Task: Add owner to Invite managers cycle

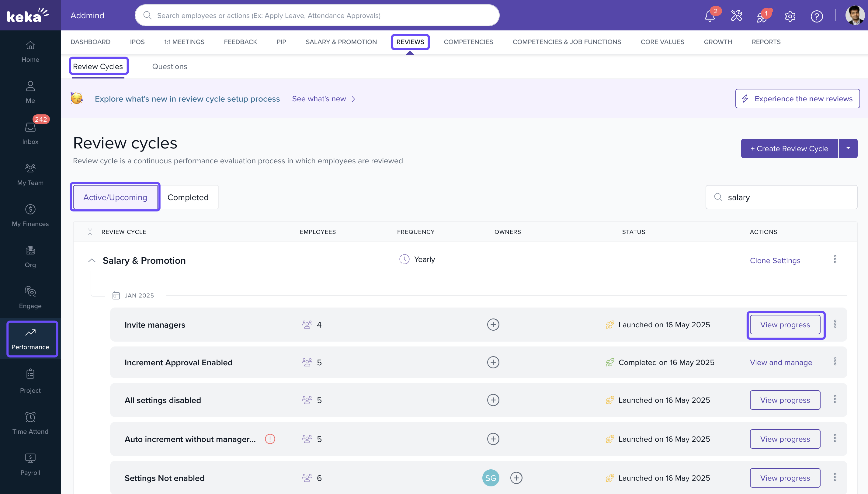Action: click(493, 324)
